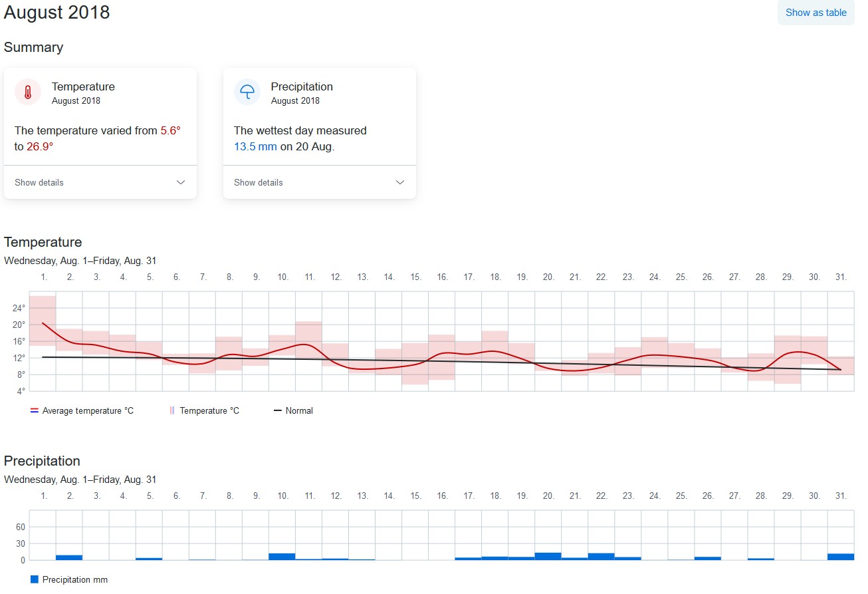Image resolution: width=868 pixels, height=594 pixels.
Task: Open Show details under Temperature summary
Action: pos(39,182)
